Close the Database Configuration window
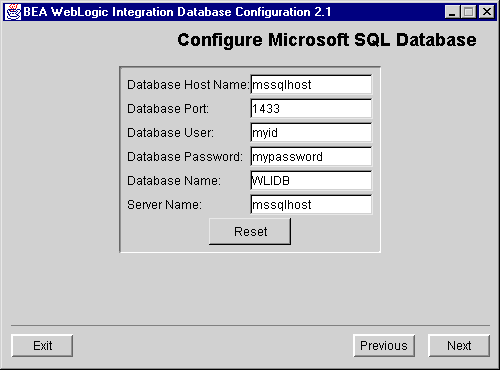This screenshot has width=500, height=370. tap(486, 12)
